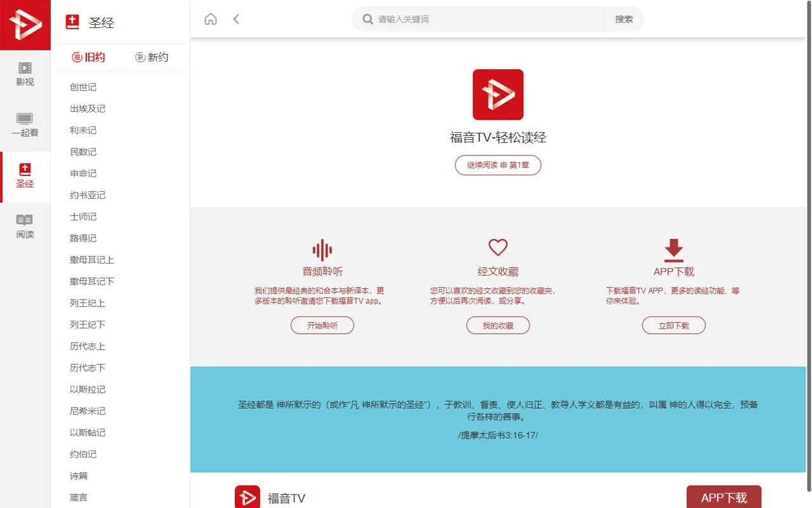Open the book 创世记
The image size is (812, 508).
point(83,87)
